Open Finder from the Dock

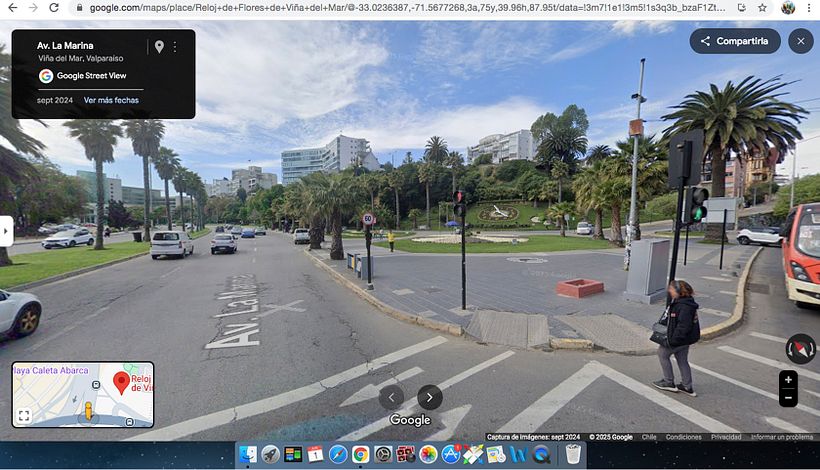(x=248, y=454)
